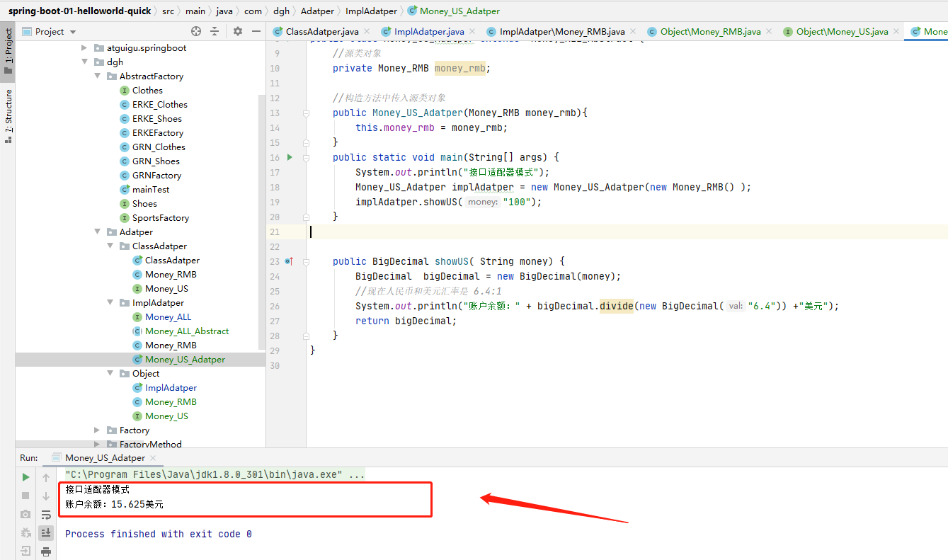Viewport: 948px width, 560px height.
Task: Click the Stop process icon
Action: (x=25, y=495)
